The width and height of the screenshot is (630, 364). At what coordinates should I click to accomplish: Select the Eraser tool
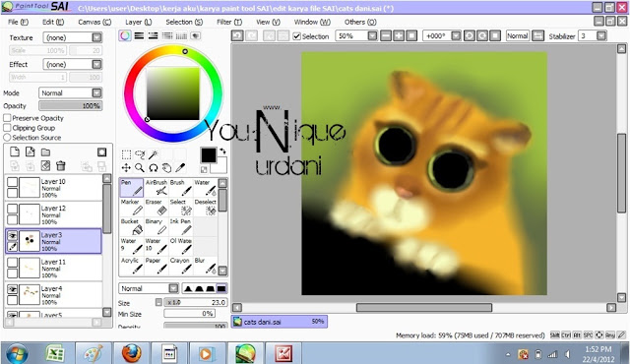156,207
